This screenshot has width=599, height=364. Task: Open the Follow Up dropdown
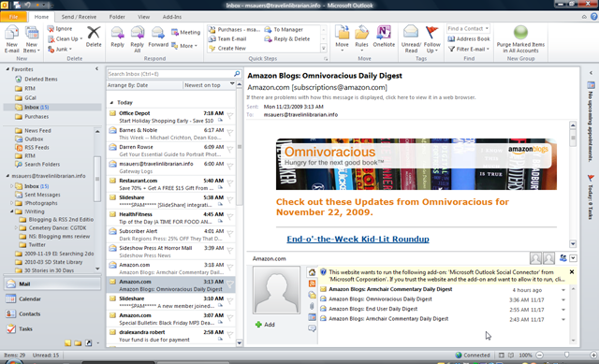point(431,39)
